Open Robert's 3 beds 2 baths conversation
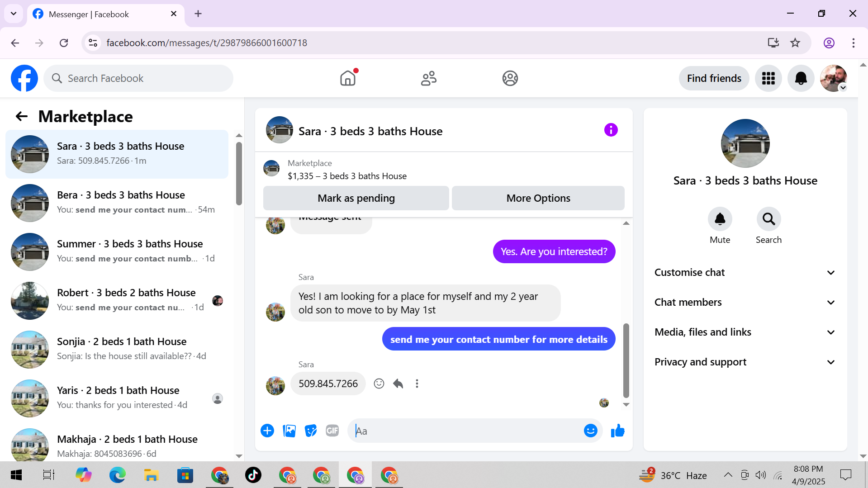 pyautogui.click(x=117, y=301)
